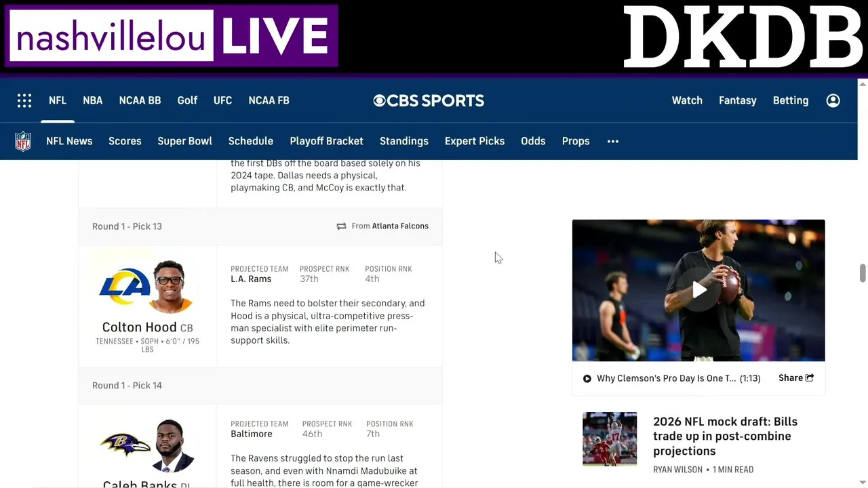Click the trade swap arrows icon

342,226
